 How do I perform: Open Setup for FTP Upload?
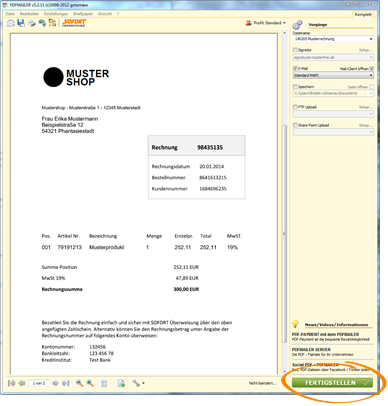click(366, 107)
